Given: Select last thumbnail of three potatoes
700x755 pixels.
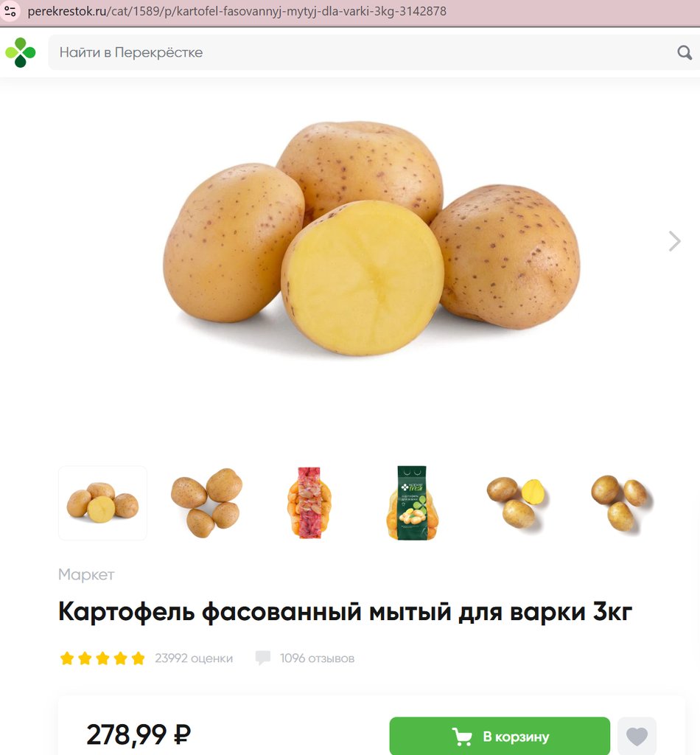Looking at the screenshot, I should click(621, 503).
